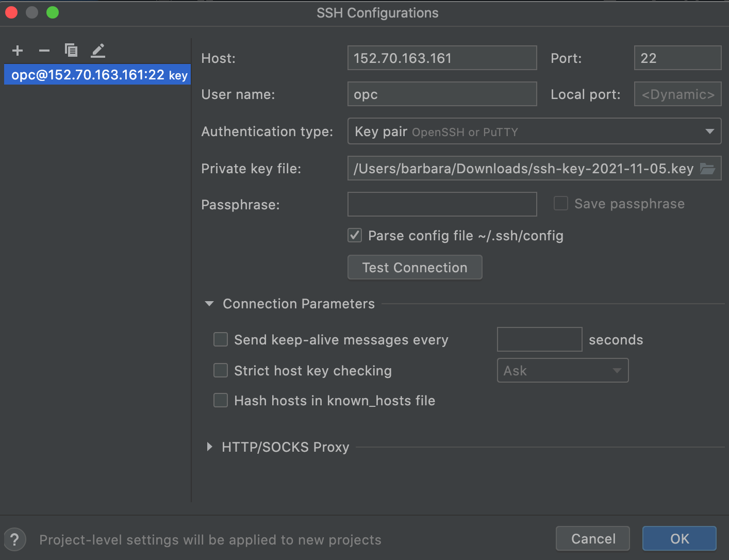This screenshot has height=560, width=729.
Task: Browse for private key file folder icon
Action: pyautogui.click(x=707, y=169)
